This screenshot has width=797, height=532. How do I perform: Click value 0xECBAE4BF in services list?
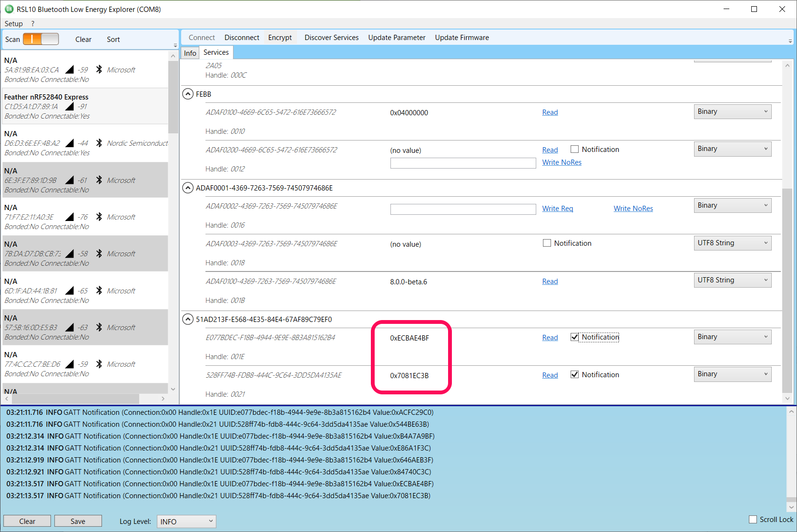click(409, 338)
